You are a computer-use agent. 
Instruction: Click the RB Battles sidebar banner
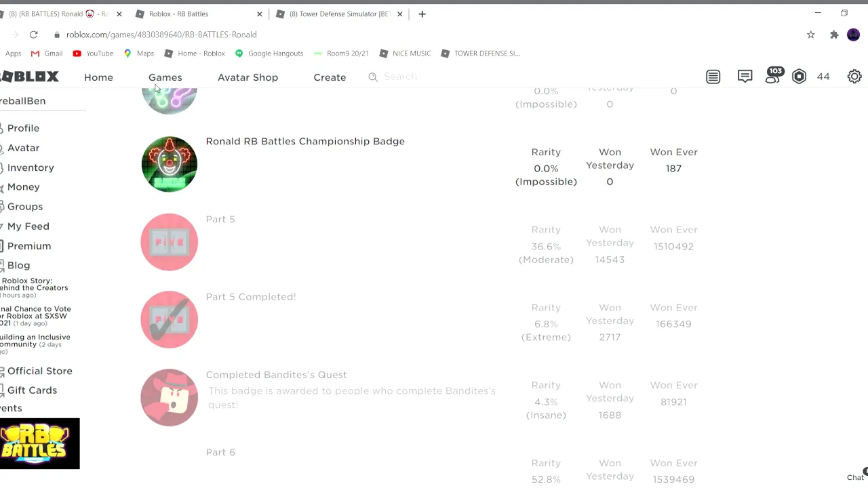coord(39,443)
